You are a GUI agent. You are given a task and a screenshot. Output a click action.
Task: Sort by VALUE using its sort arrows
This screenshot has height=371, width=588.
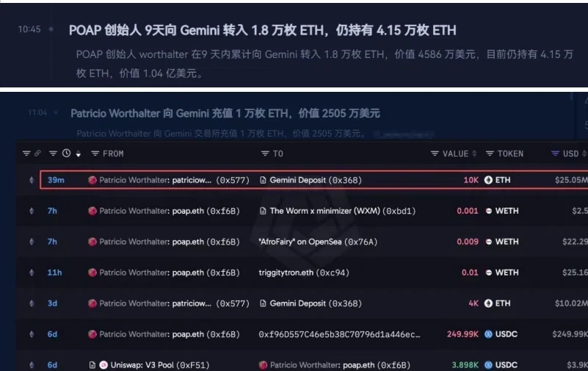(x=474, y=154)
